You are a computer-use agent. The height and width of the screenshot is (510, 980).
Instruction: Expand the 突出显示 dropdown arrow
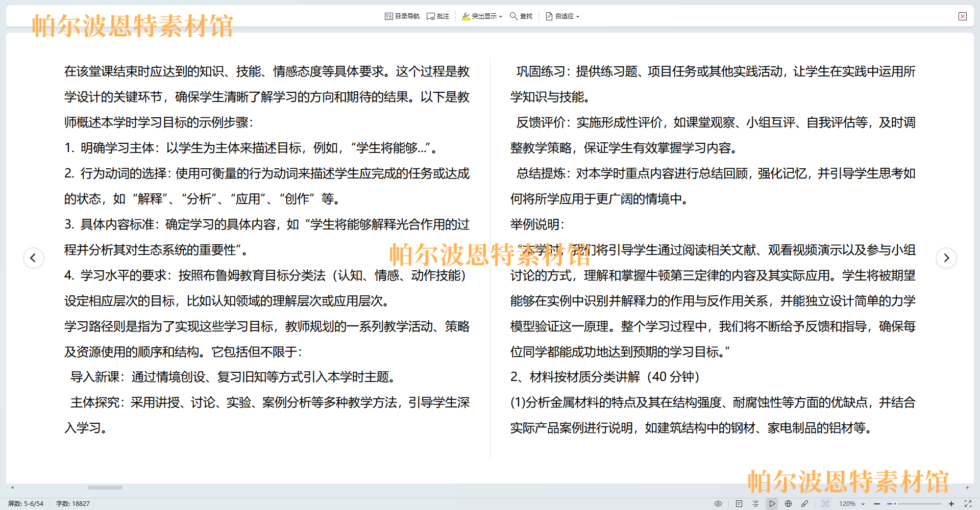point(501,16)
